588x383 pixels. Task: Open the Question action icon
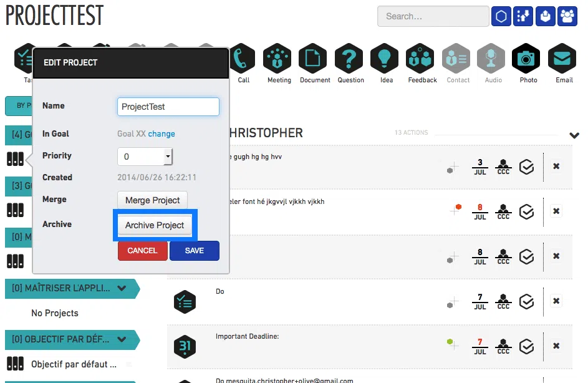(350, 60)
